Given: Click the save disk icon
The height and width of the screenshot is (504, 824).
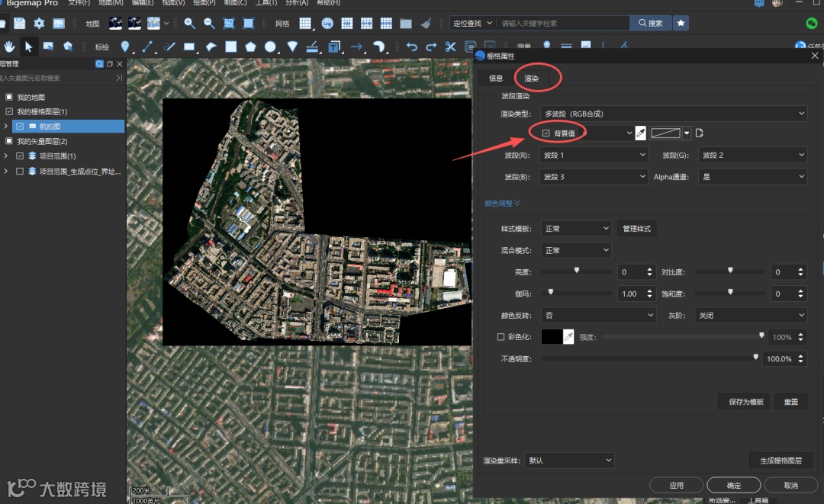Looking at the screenshot, I should coord(20,24).
